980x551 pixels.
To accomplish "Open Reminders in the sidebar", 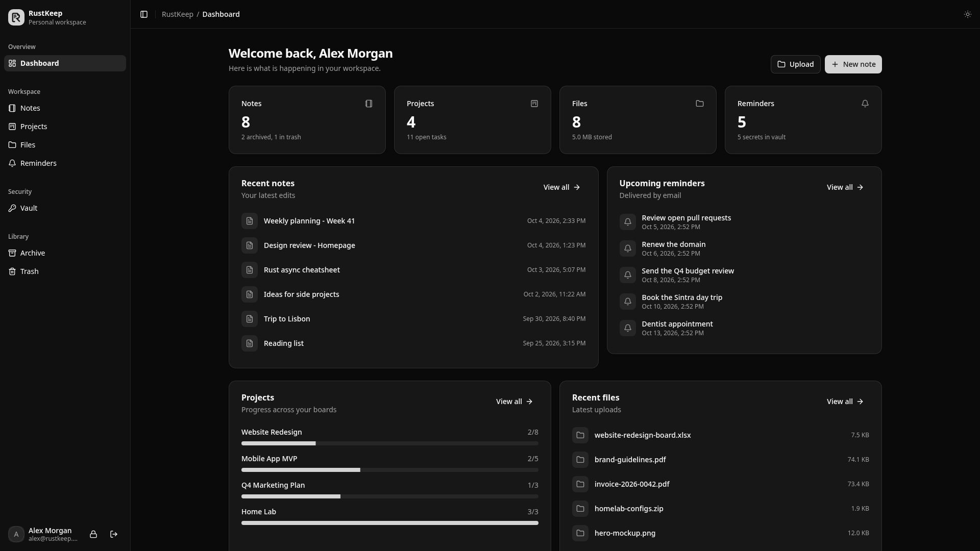I will 65,163.
